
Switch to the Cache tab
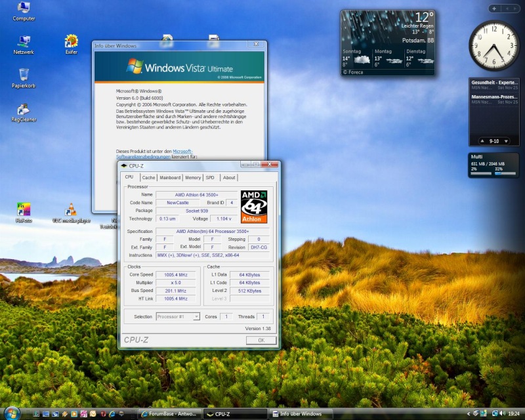[148, 177]
